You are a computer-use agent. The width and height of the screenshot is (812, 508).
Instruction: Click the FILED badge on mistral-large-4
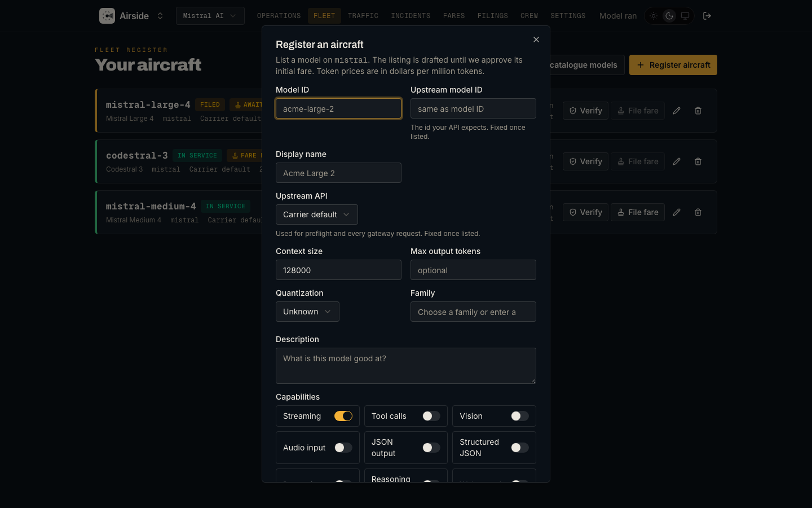pos(210,104)
